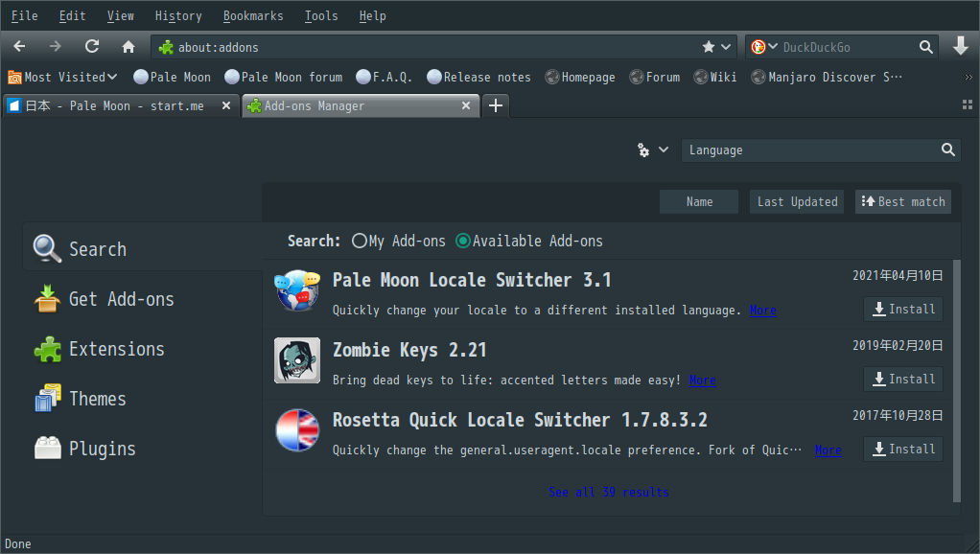Viewport: 980px width, 554px height.
Task: Reload the current page
Action: coord(92,47)
